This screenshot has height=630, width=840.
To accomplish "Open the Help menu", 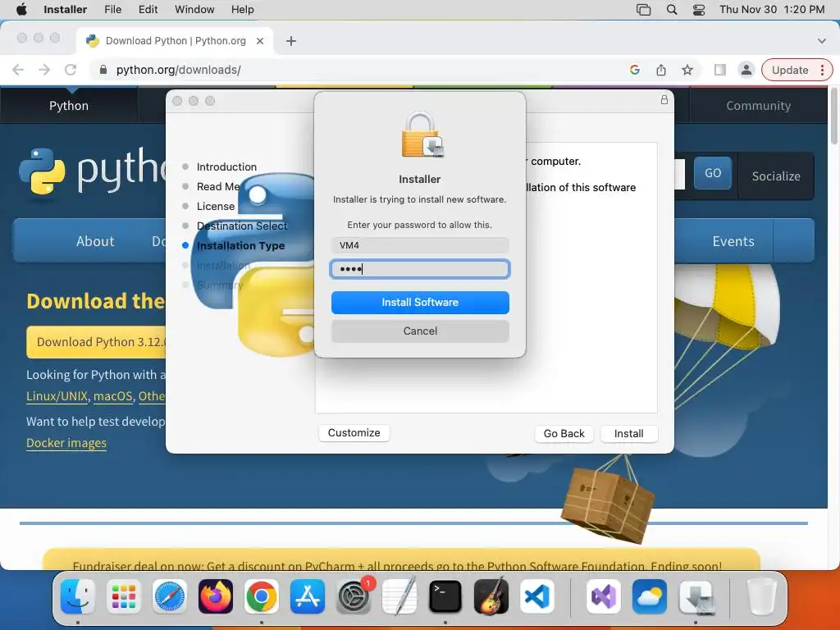I will pyautogui.click(x=242, y=10).
